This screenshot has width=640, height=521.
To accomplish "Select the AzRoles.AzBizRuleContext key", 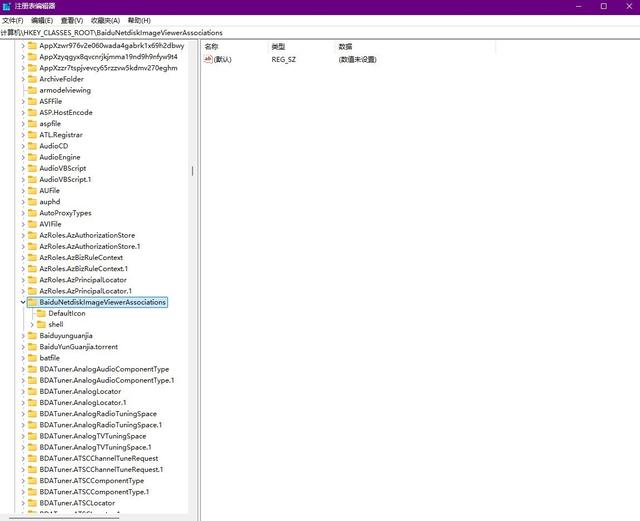I will point(81,258).
